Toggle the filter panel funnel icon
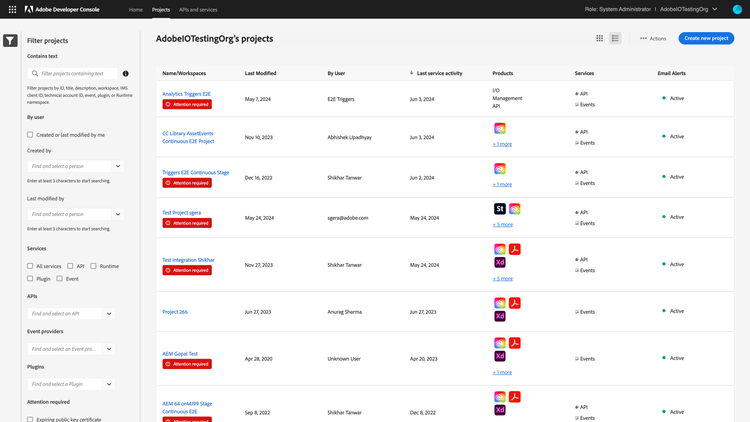 point(10,41)
